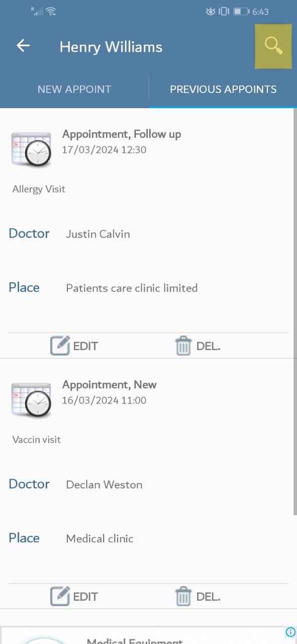
Task: Click trash icon for Vaccin visit appointment
Action: point(183,597)
